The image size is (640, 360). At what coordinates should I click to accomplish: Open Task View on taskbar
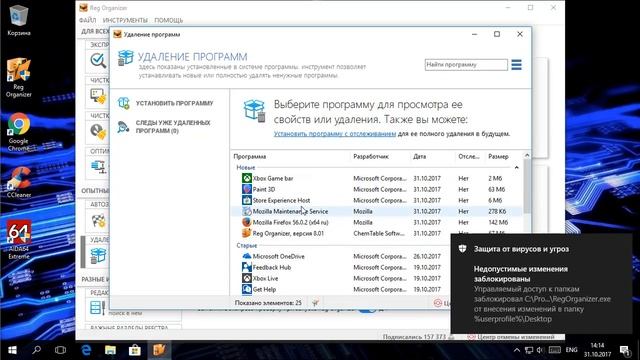coord(60,350)
